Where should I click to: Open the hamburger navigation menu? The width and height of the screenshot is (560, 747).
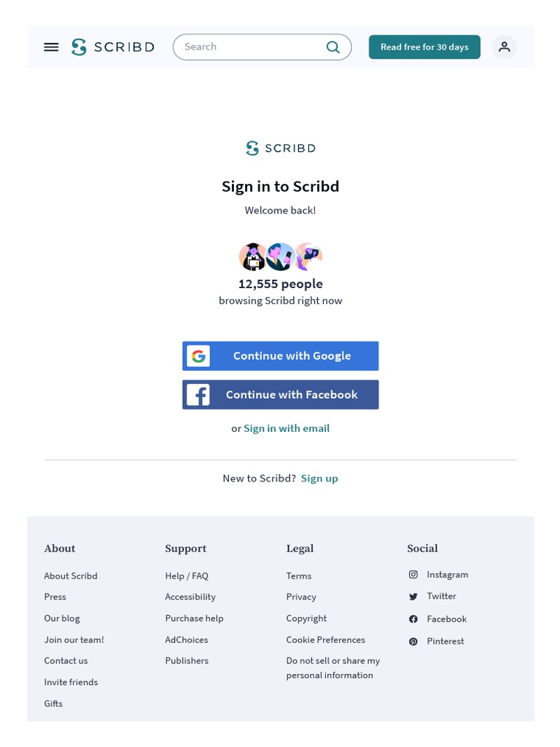coord(51,47)
